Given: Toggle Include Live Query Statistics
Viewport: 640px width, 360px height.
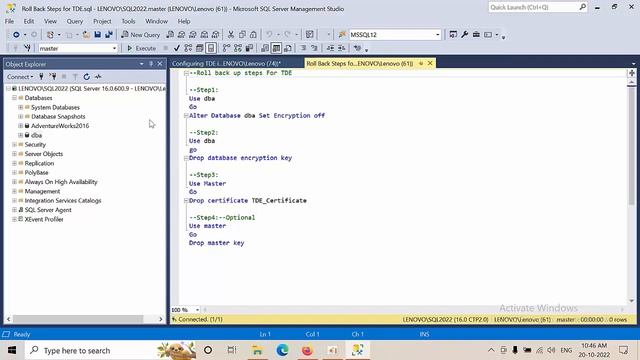Looking at the screenshot, I should tap(238, 48).
